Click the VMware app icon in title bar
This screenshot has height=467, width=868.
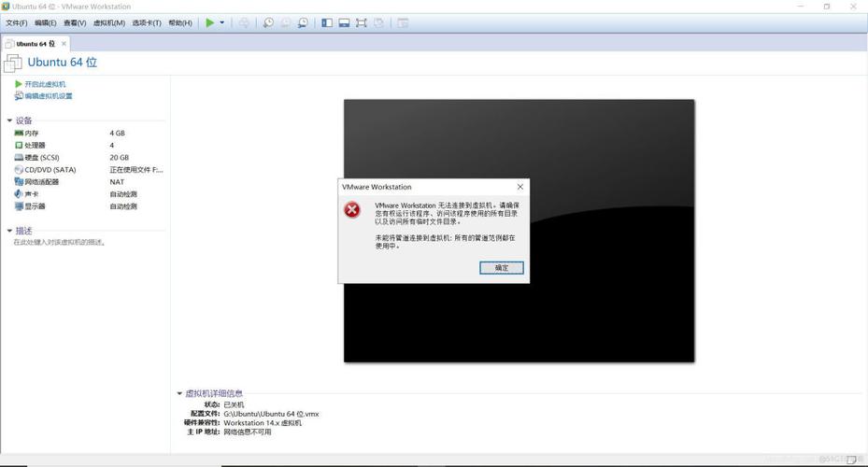(x=6, y=7)
